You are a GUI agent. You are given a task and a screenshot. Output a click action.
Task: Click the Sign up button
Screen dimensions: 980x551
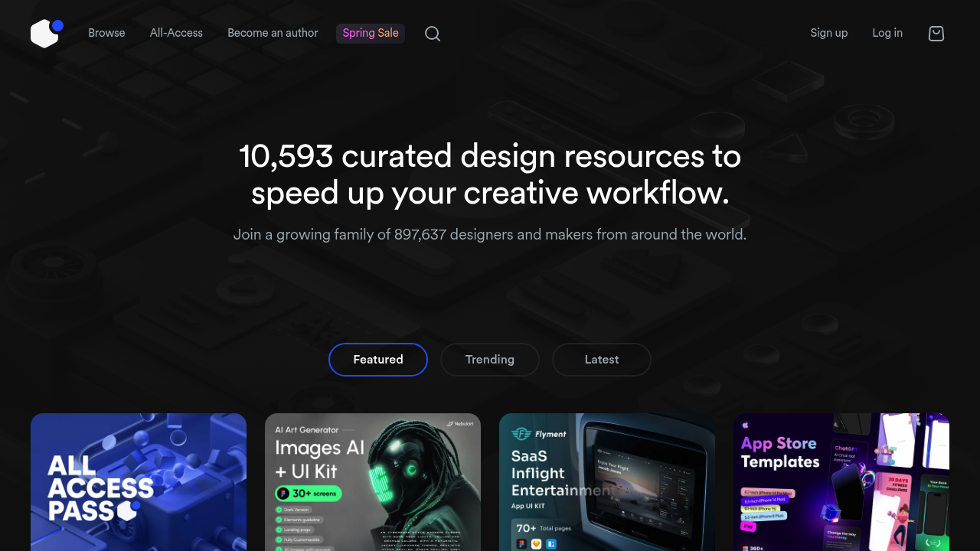click(x=828, y=33)
